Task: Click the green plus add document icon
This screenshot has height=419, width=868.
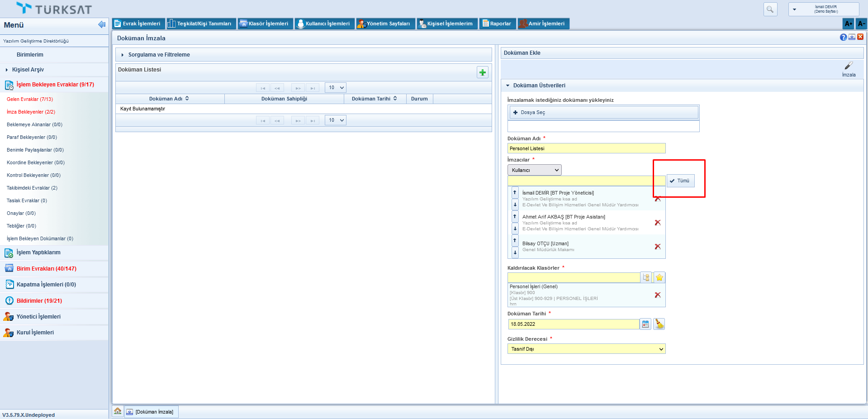Action: point(482,72)
